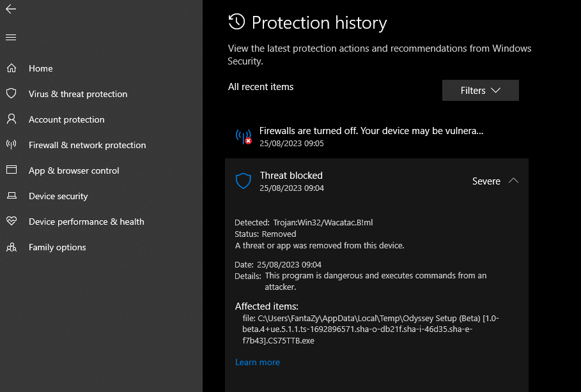
Task: Open Device performance & health page
Action: [x=86, y=222]
